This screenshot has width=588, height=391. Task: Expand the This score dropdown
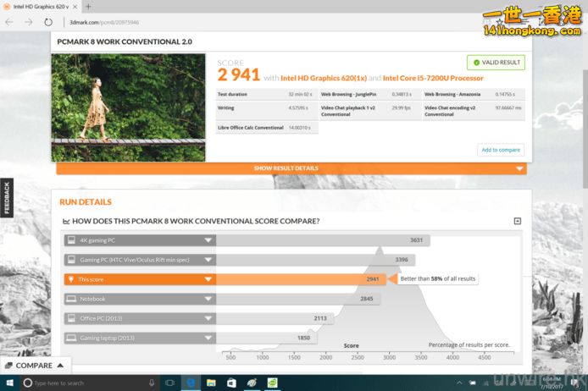208,279
